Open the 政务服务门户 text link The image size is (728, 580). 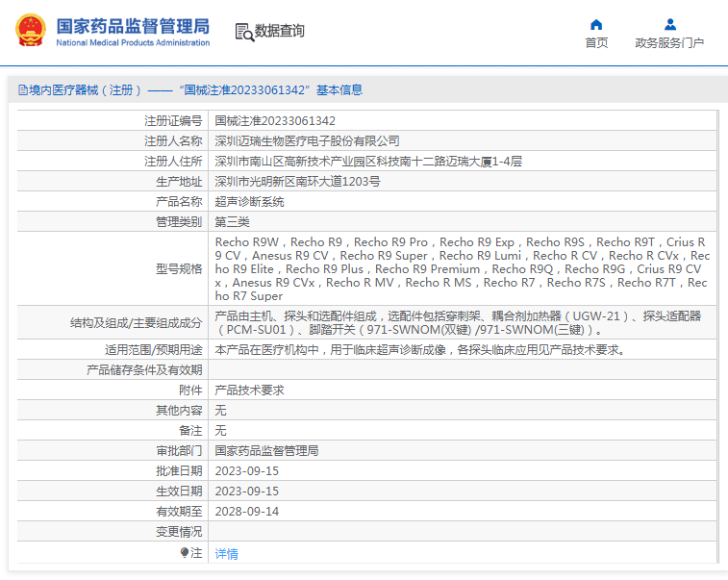(669, 43)
